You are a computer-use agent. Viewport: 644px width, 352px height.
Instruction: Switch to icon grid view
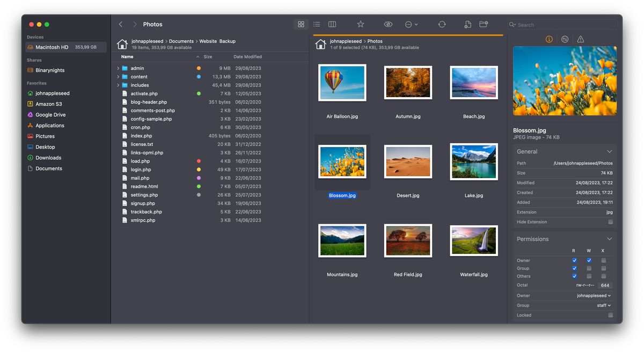pos(301,24)
